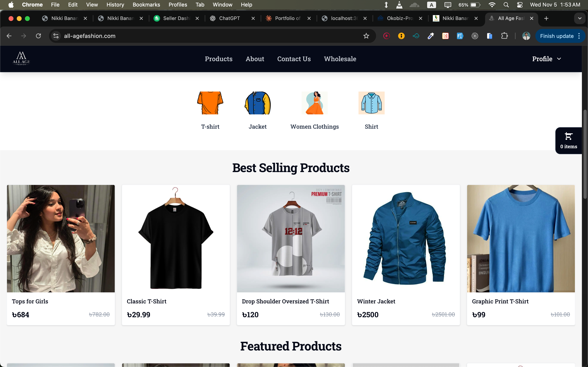This screenshot has height=367, width=588.
Task: Click the ColorZilla eyedropper extension icon
Action: coord(431,36)
